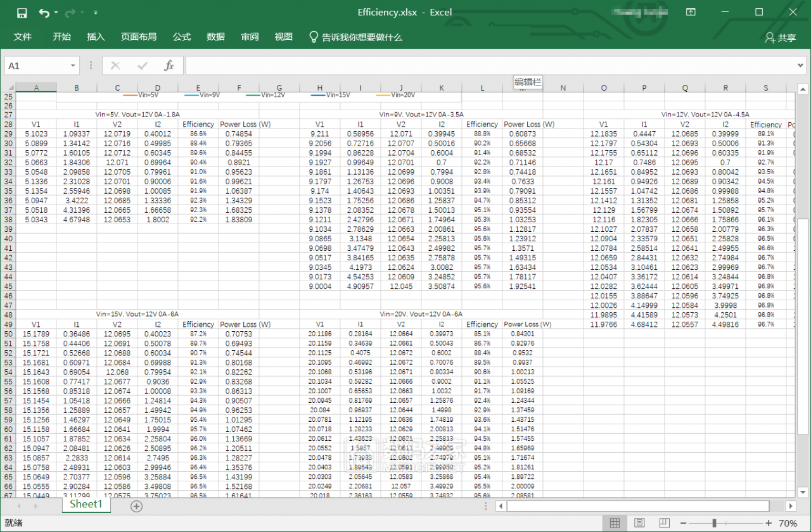Click cell with value 12.1835

click(x=604, y=134)
